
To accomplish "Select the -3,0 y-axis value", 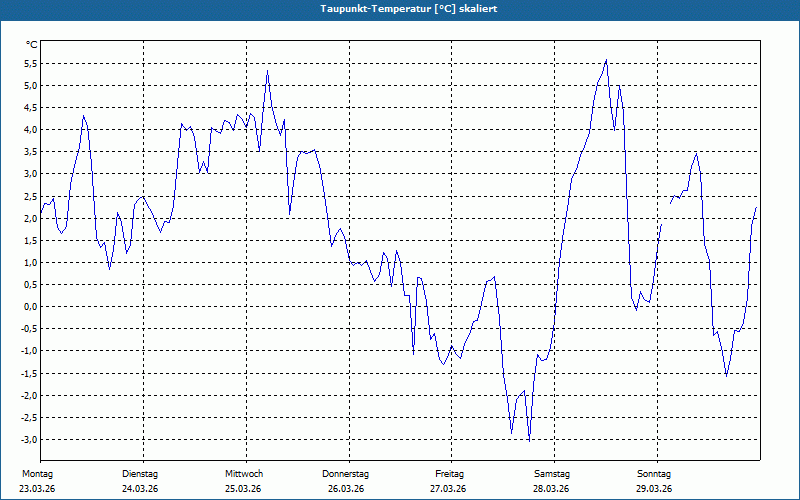I will click(29, 439).
